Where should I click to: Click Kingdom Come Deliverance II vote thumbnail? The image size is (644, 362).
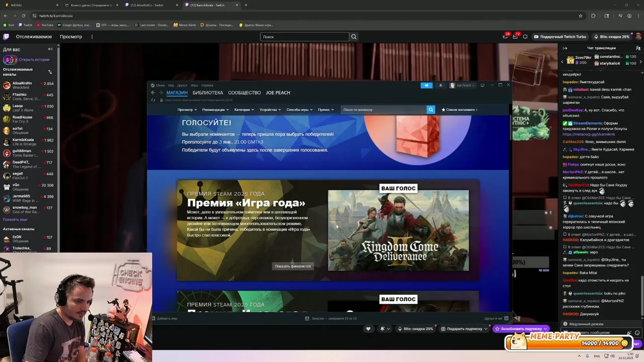click(x=398, y=230)
